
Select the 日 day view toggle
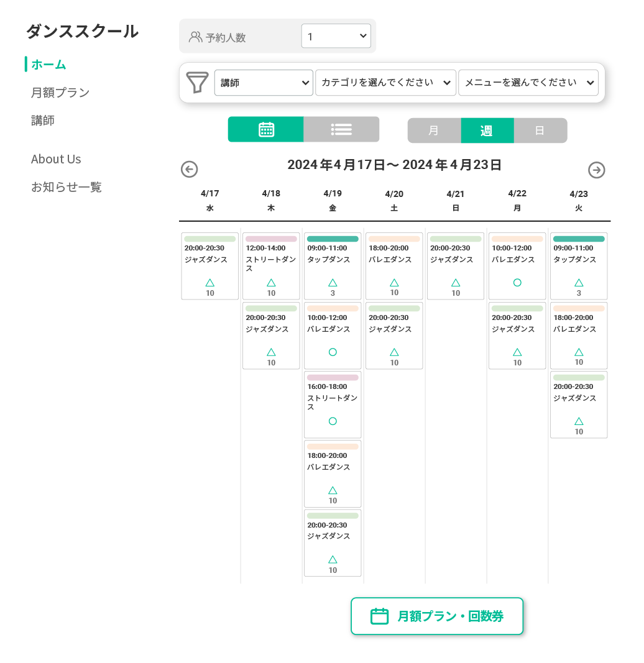540,130
